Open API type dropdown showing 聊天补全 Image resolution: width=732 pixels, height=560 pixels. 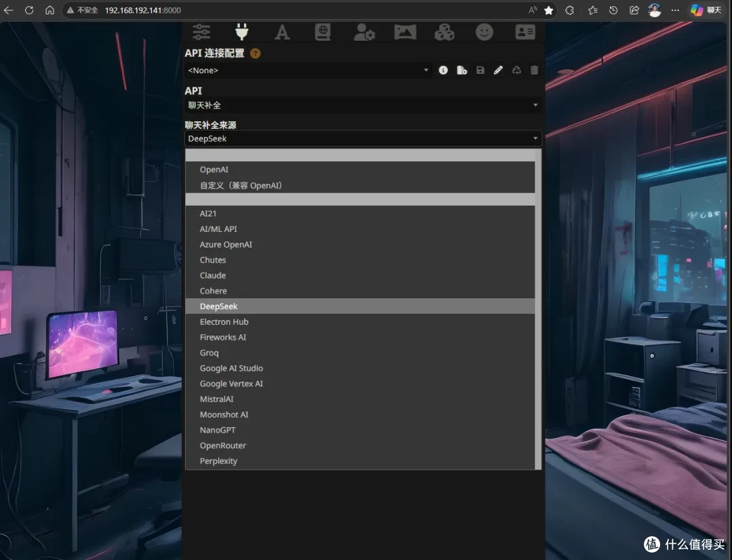(x=363, y=105)
